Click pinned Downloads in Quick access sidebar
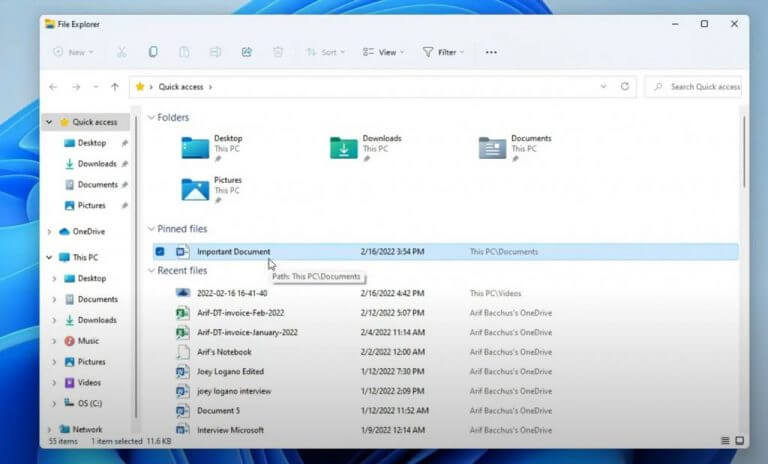768x464 pixels. [91, 164]
